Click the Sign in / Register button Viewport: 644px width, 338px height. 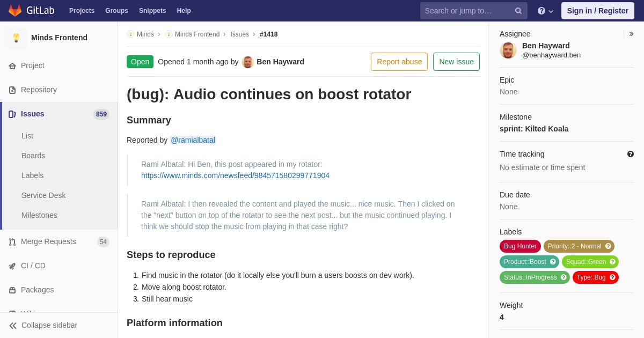(x=598, y=11)
